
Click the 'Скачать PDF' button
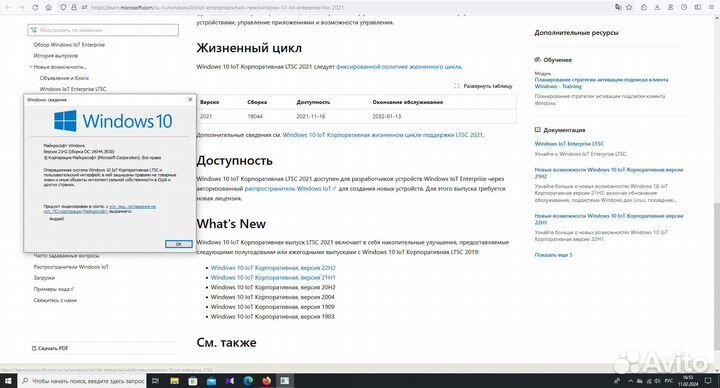50,349
